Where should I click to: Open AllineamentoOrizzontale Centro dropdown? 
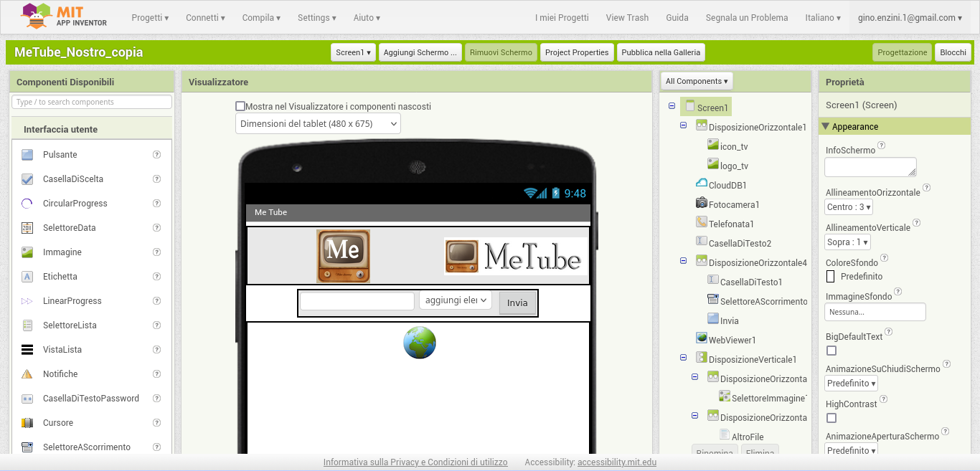[x=848, y=207]
